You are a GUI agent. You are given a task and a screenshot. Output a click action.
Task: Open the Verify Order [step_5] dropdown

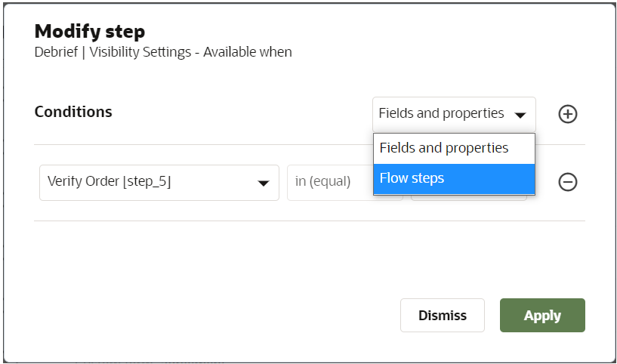click(159, 183)
